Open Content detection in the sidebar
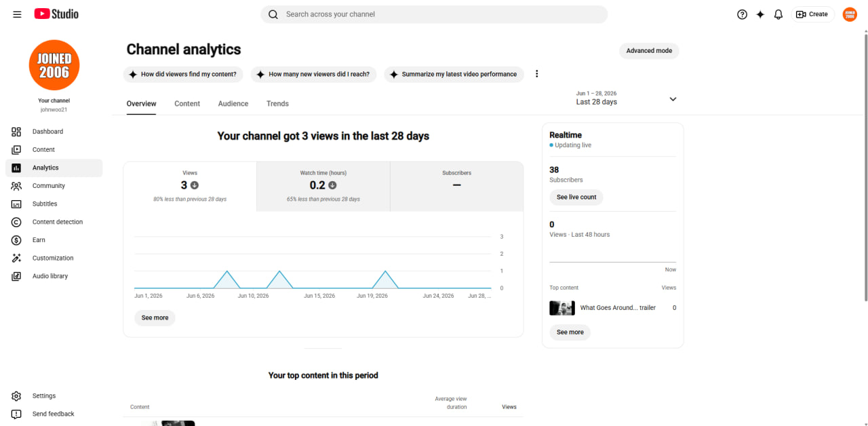868x426 pixels. [54, 222]
